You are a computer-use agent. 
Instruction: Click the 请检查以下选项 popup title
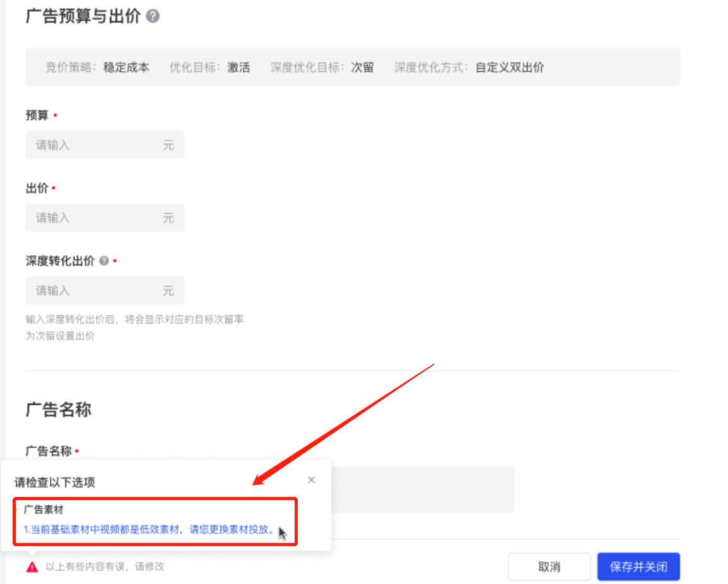click(x=55, y=482)
